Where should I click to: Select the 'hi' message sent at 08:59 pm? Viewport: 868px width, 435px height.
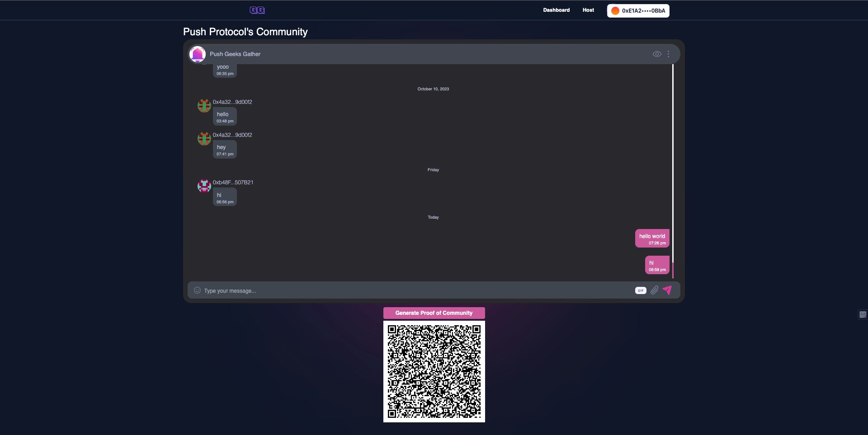point(657,265)
